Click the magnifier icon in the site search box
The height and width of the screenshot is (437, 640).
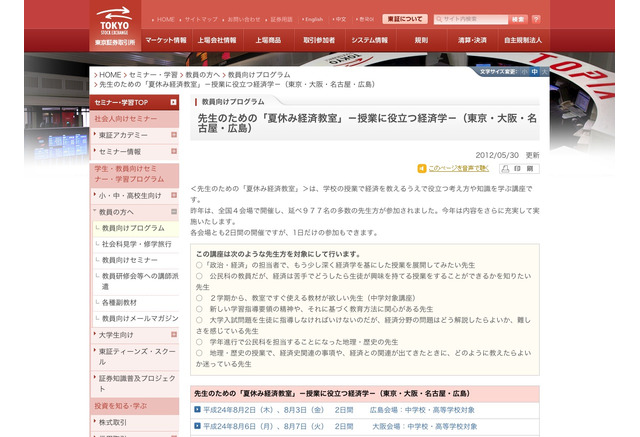click(439, 19)
